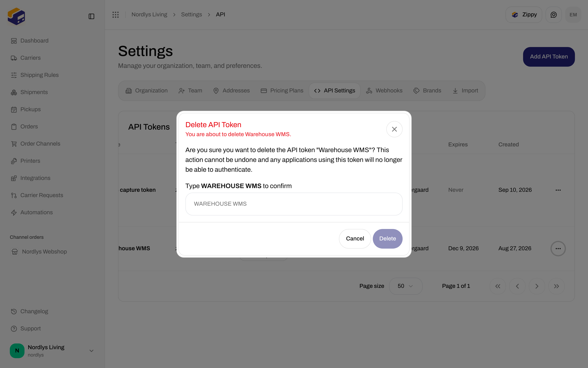Click the Automations lightning icon
The width and height of the screenshot is (588, 368).
click(14, 213)
